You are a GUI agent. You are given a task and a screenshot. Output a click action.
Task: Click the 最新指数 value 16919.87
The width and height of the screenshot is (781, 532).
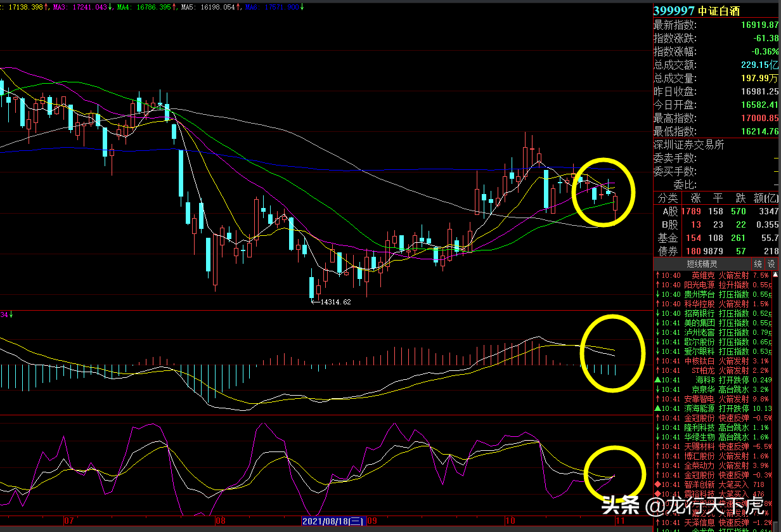(759, 25)
